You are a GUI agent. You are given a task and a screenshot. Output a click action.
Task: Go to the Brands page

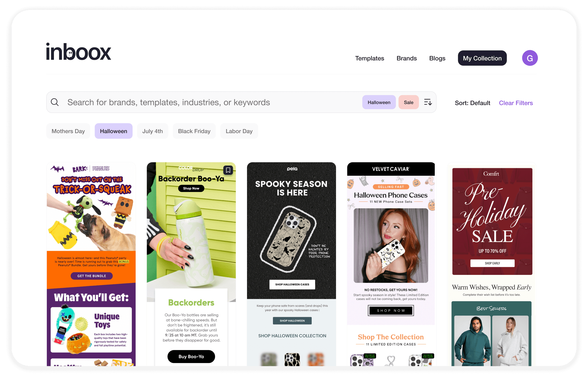[x=406, y=58]
